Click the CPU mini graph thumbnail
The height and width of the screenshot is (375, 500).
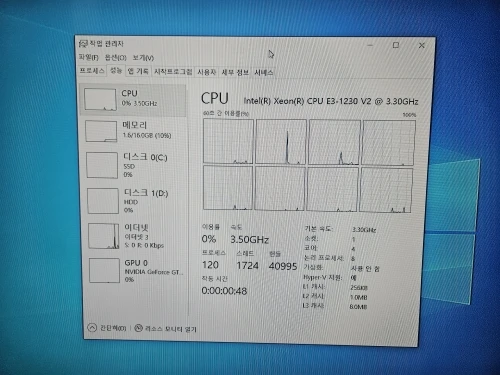tap(100, 99)
